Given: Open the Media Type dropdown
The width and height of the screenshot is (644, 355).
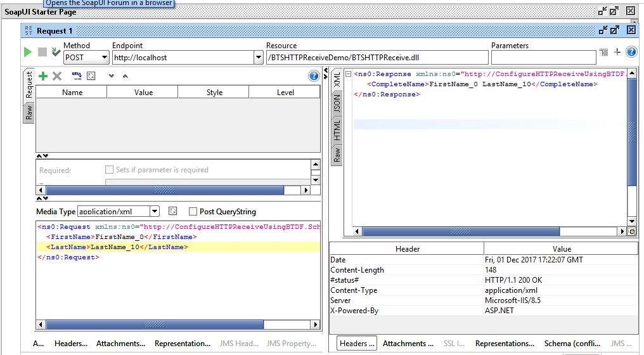Looking at the screenshot, I should click(x=155, y=211).
